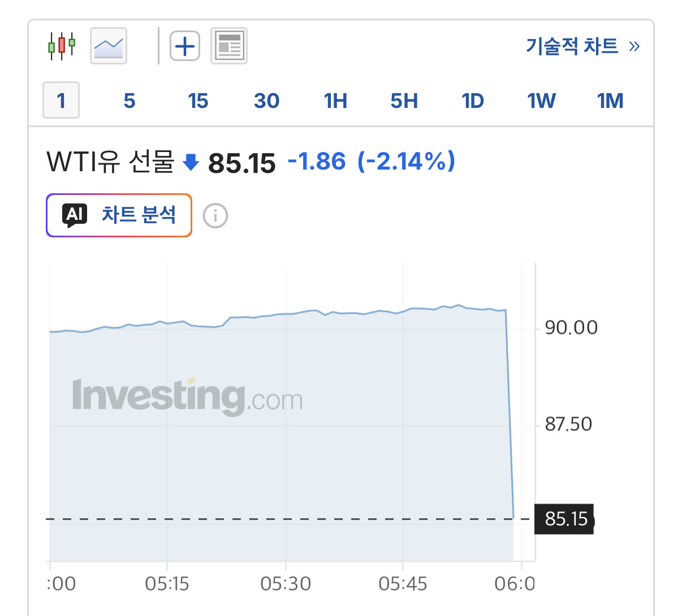
Task: Click the blue down arrow indicator
Action: tap(191, 163)
